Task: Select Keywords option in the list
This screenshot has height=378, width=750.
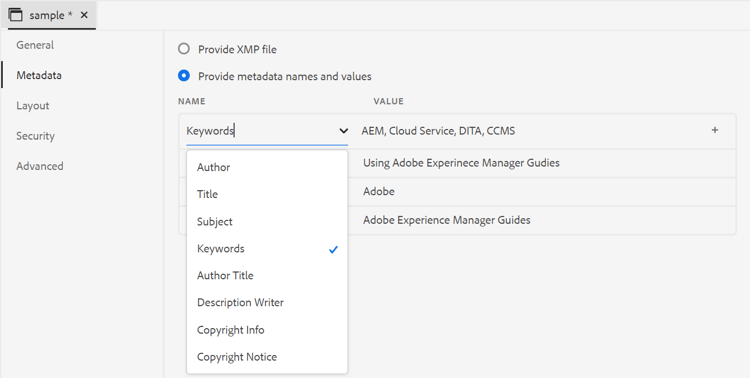Action: coord(267,248)
